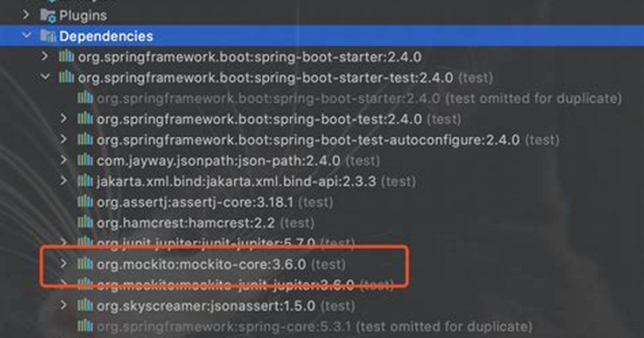Click the Dependencies folder icon
The height and width of the screenshot is (338, 644).
47,36
